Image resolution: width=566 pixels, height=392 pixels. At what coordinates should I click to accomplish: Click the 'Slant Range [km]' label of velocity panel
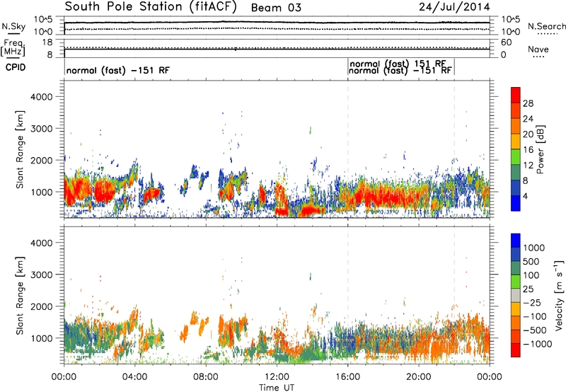point(20,296)
